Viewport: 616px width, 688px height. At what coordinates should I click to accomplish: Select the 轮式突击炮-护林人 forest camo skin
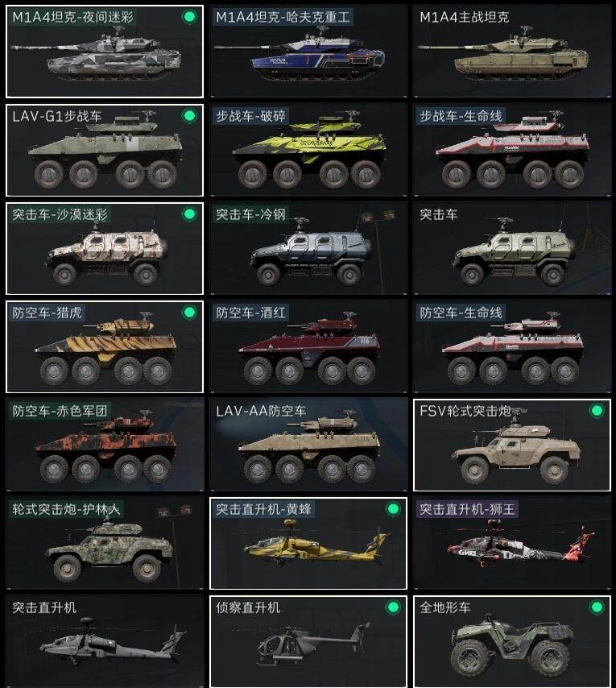(x=105, y=543)
